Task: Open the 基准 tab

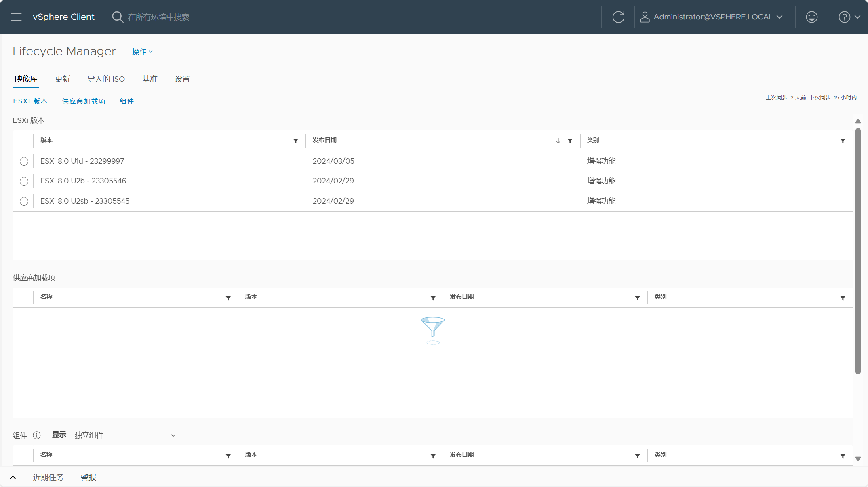Action: [x=150, y=79]
